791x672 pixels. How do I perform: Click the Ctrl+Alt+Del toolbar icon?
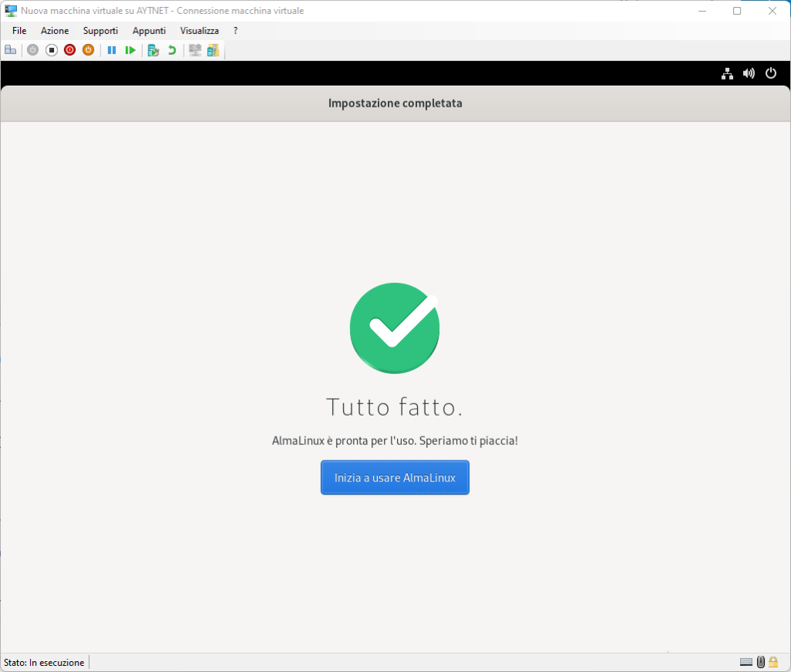pyautogui.click(x=10, y=50)
